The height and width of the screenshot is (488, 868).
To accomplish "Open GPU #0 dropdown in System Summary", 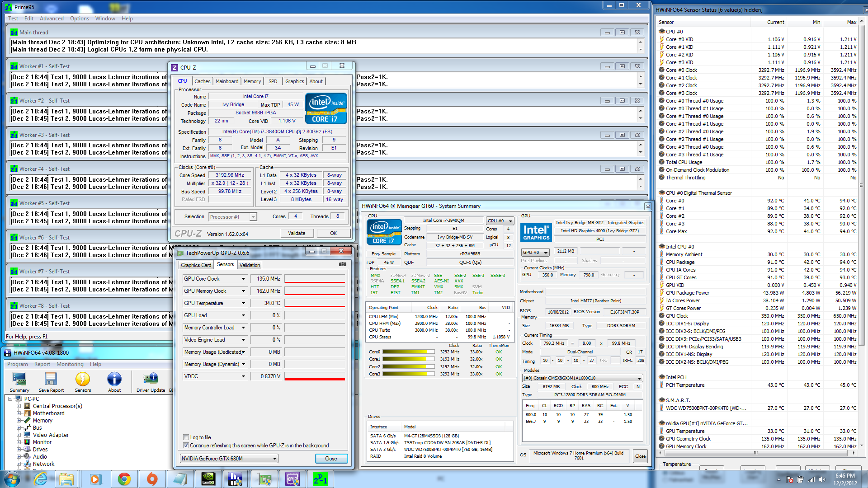I will tap(535, 252).
